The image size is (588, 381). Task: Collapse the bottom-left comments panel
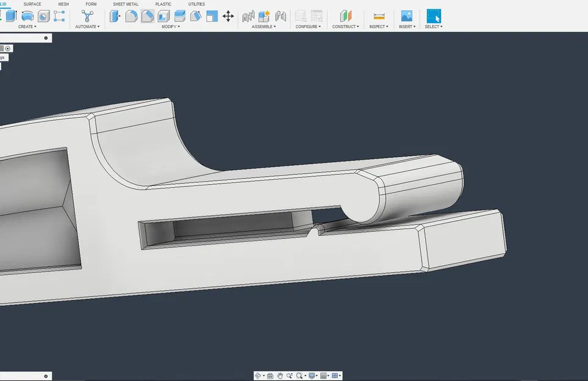46,376
